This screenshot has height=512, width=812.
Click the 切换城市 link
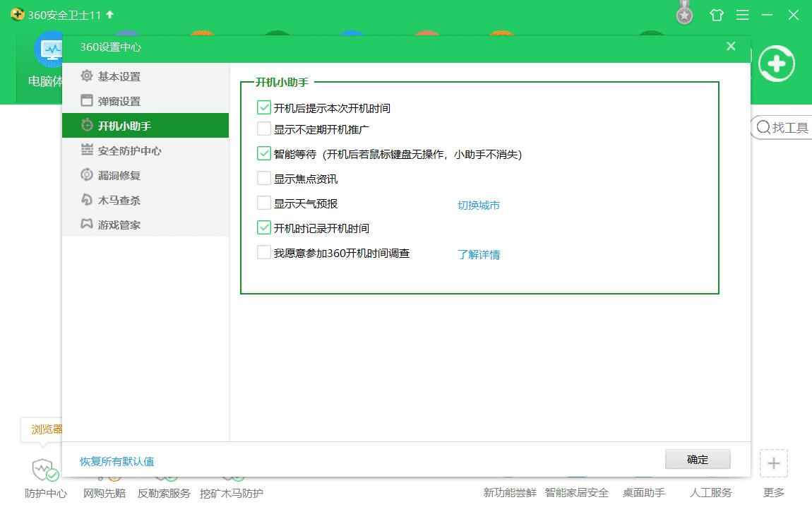[479, 203]
